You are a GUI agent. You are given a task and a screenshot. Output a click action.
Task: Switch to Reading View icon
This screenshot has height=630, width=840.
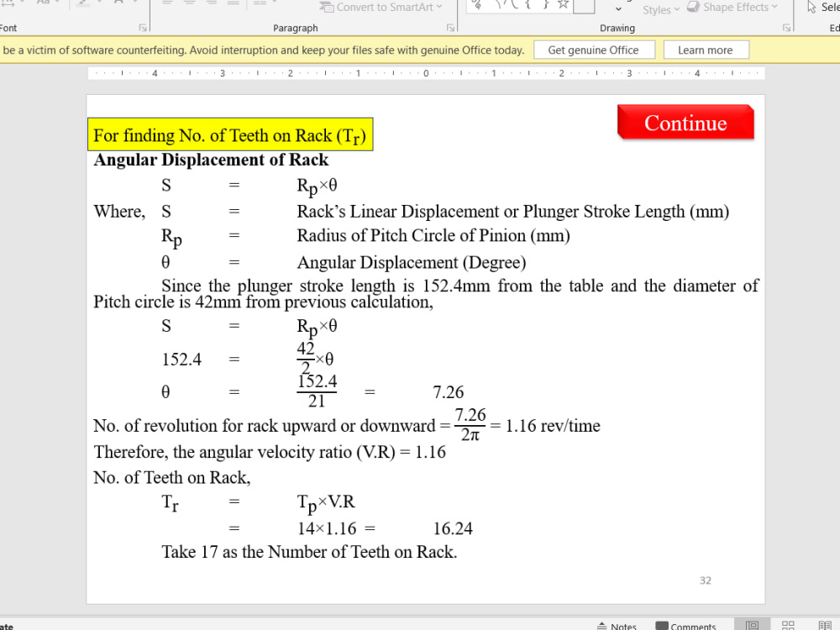pyautogui.click(x=825, y=625)
